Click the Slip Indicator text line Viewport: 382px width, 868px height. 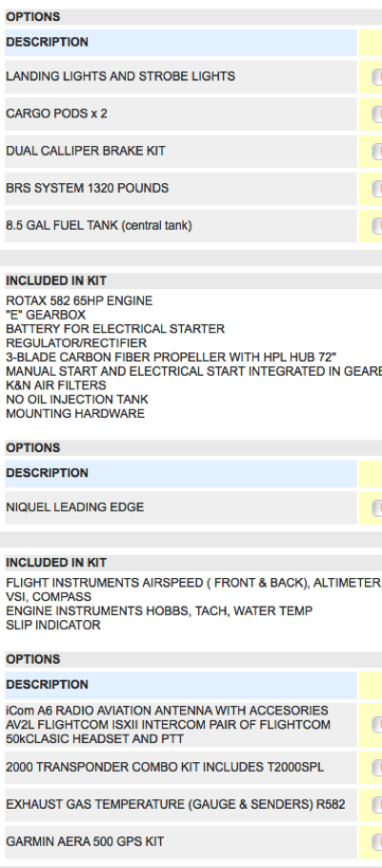tap(53, 626)
